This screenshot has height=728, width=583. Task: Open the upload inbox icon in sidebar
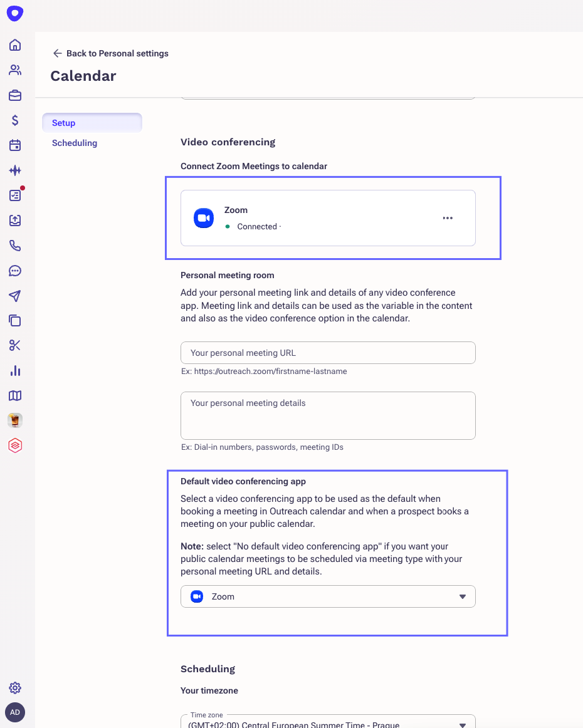tap(15, 220)
